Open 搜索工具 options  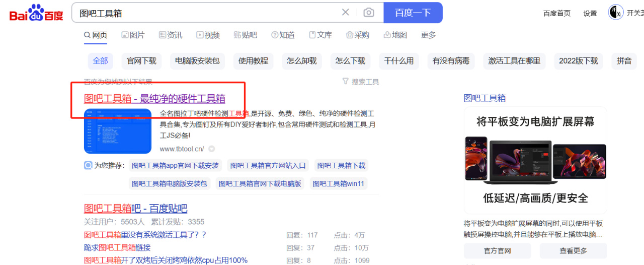[361, 82]
